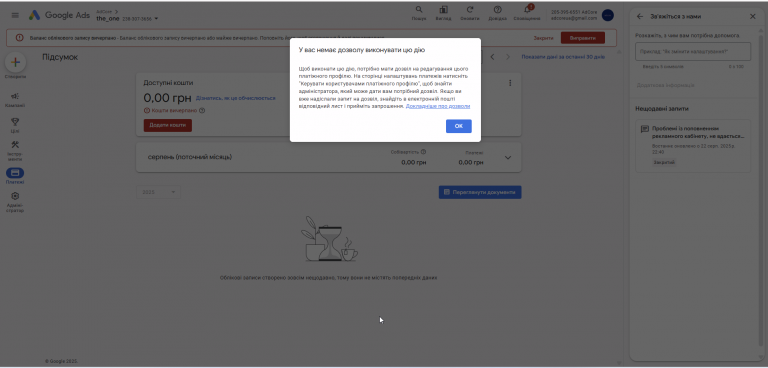Go back in the contact panel
768x368 pixels.
640,16
